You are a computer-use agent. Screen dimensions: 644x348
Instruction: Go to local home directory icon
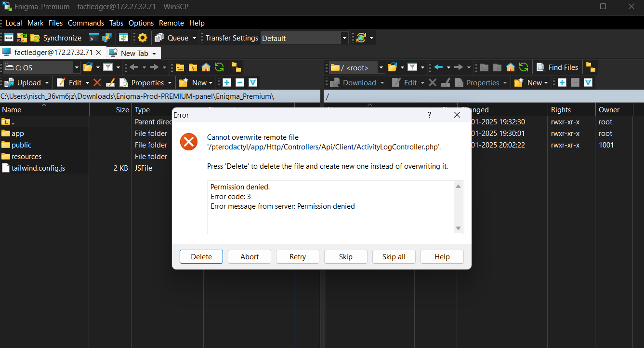coord(206,67)
